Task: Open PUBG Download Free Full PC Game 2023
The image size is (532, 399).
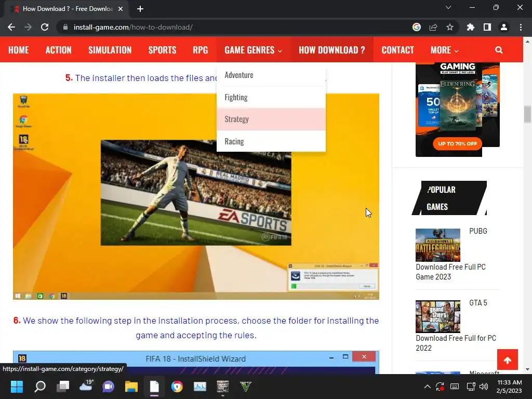Action: (x=450, y=272)
